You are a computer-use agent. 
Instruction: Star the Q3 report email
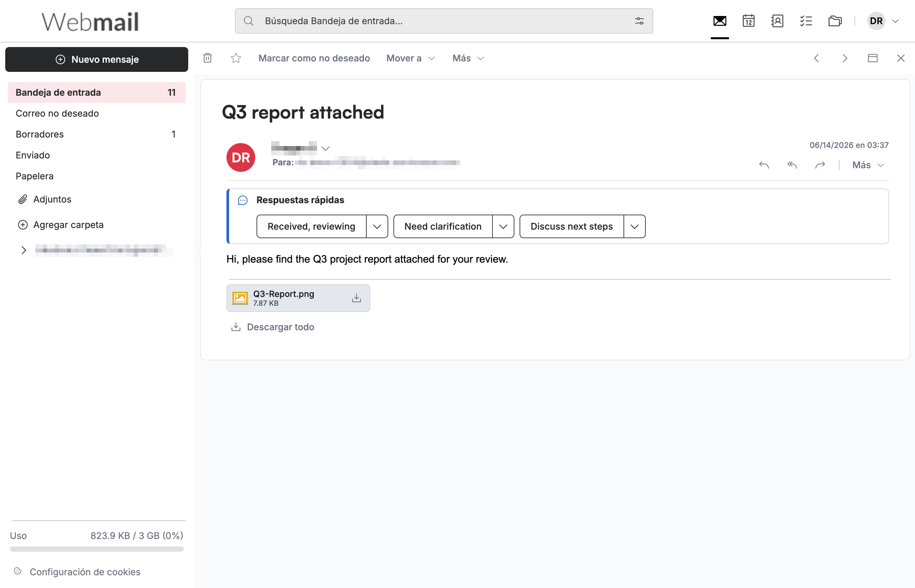pyautogui.click(x=236, y=58)
